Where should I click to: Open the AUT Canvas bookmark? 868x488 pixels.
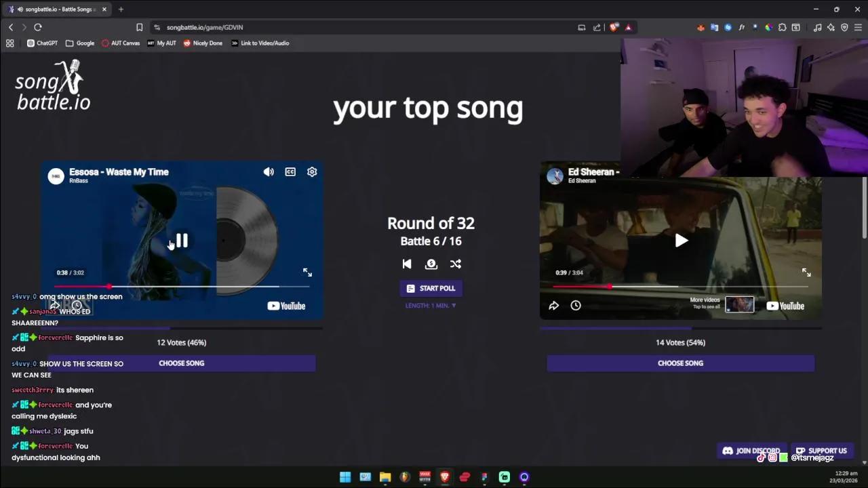[x=121, y=43]
